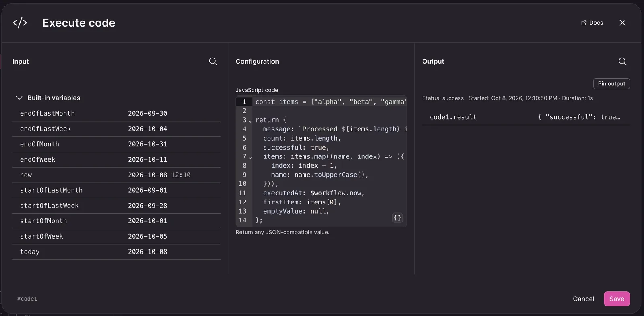
Task: Search the Output panel
Action: point(622,61)
